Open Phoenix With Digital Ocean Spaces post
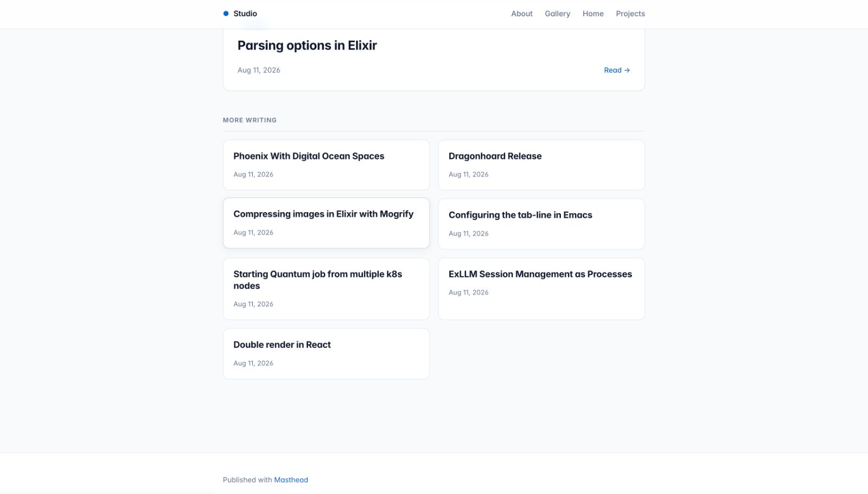Screen dimensions: 868x494 click(326, 165)
